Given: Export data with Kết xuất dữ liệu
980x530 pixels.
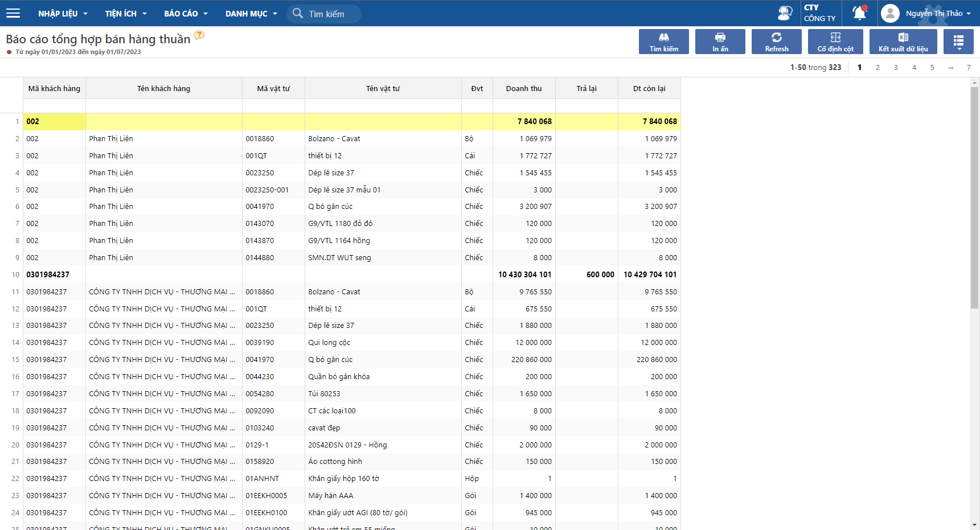Looking at the screenshot, I should click(903, 42).
